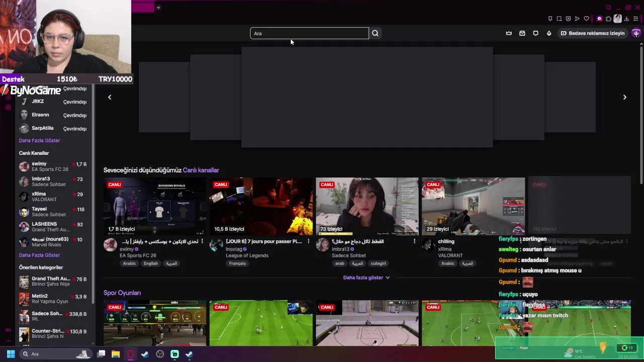Open the Twitch user avatar menu
The height and width of the screenshot is (362, 644).
tap(636, 33)
